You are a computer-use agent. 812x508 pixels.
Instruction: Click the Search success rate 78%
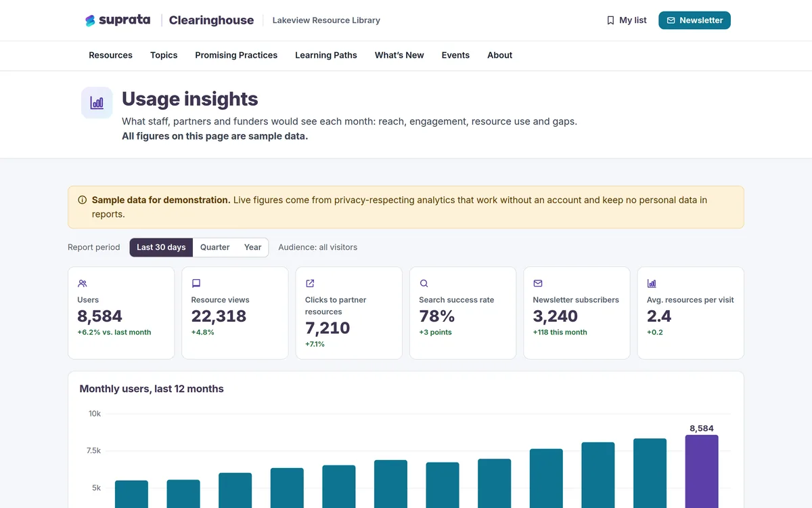coord(436,316)
